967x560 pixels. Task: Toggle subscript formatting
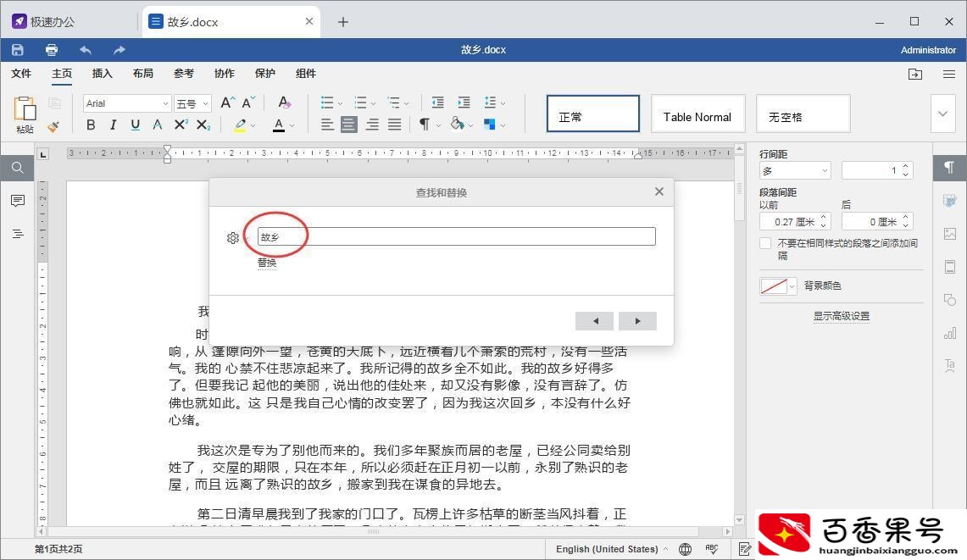pos(203,125)
